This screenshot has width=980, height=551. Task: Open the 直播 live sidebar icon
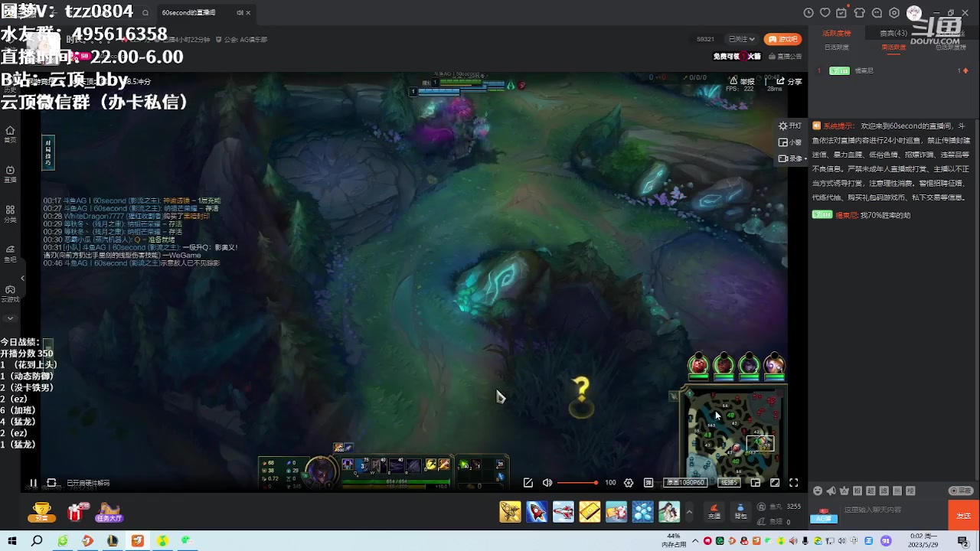pos(10,174)
